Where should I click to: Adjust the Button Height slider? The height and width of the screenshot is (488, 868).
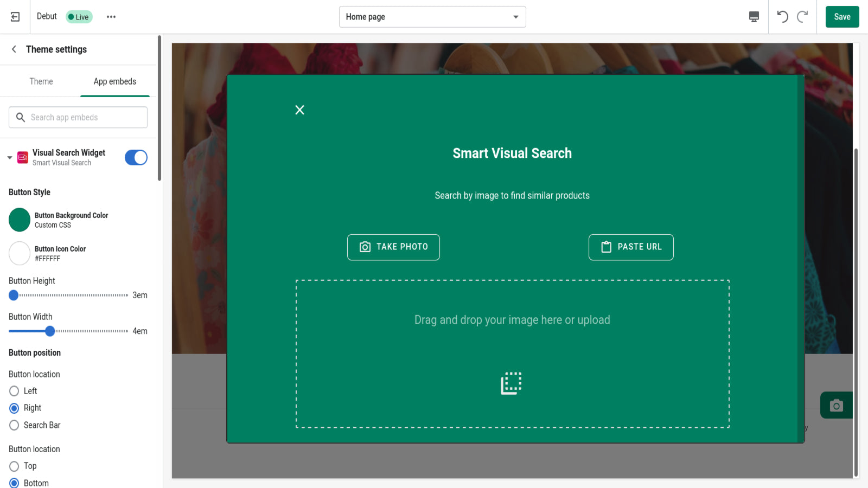coord(14,295)
